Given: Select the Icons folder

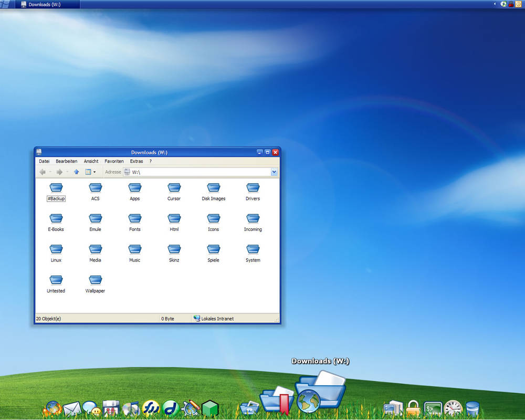Looking at the screenshot, I should 214,223.
